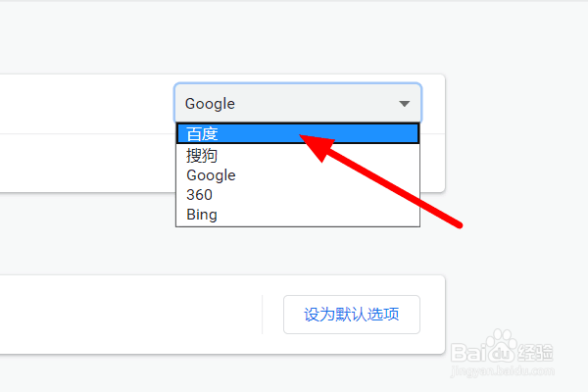The width and height of the screenshot is (588, 392).
Task: Click the 设为默认选项 button
Action: pos(351,315)
